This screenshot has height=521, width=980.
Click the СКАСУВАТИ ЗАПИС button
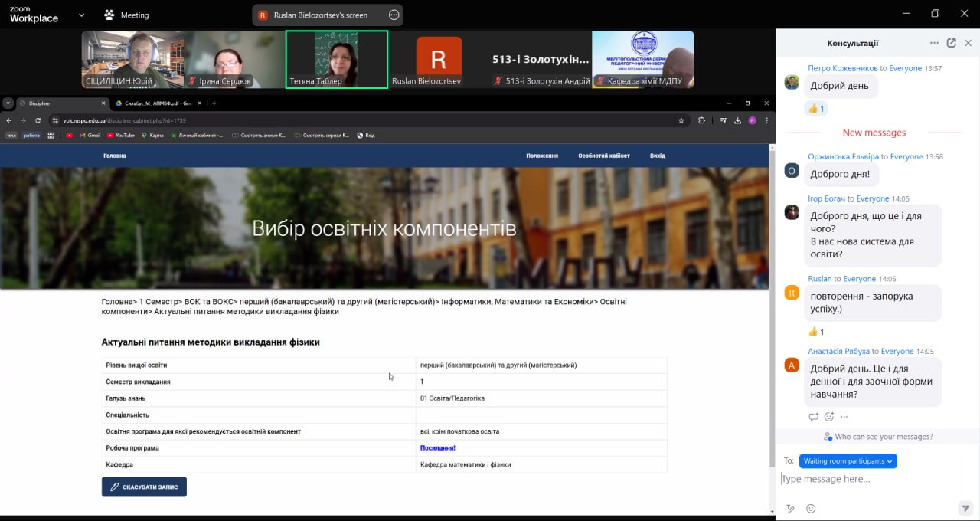point(144,487)
